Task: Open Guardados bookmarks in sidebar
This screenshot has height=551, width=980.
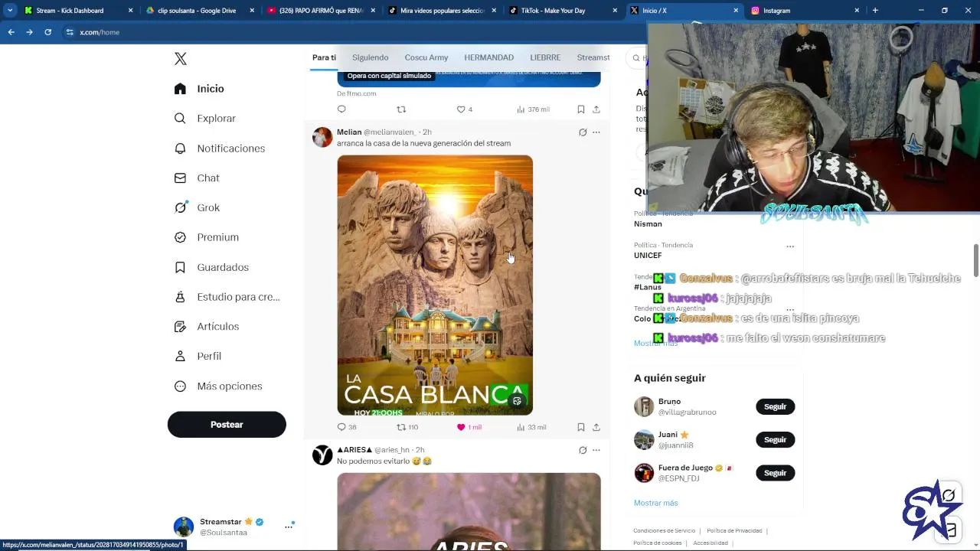Action: pos(211,267)
